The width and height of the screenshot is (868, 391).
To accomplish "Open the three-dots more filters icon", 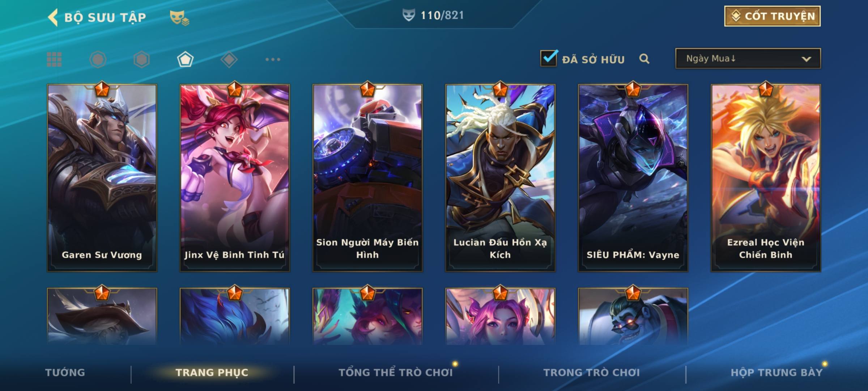I will point(273,59).
